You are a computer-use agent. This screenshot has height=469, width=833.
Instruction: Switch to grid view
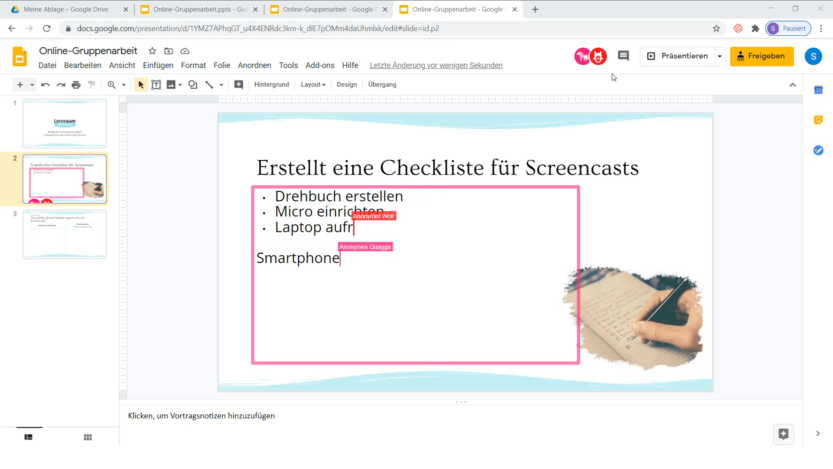[88, 437]
